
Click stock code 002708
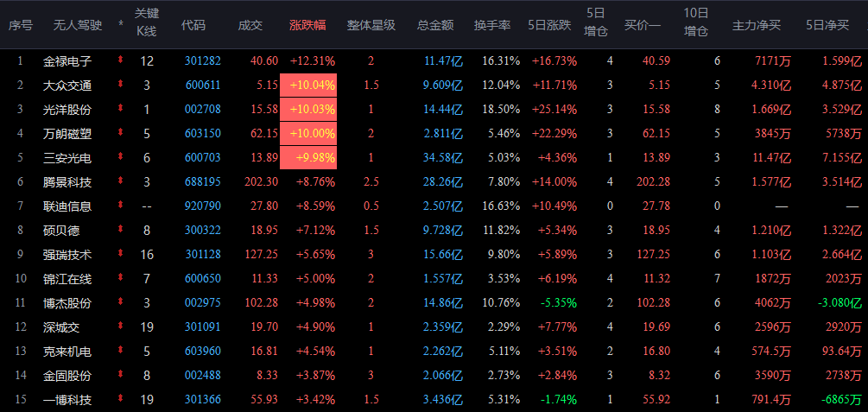click(203, 110)
